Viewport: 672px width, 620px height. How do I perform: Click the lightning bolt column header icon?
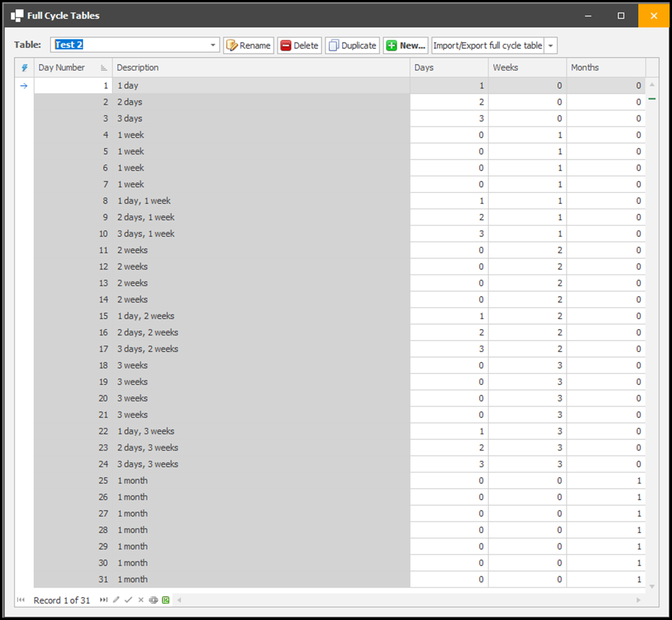point(24,68)
